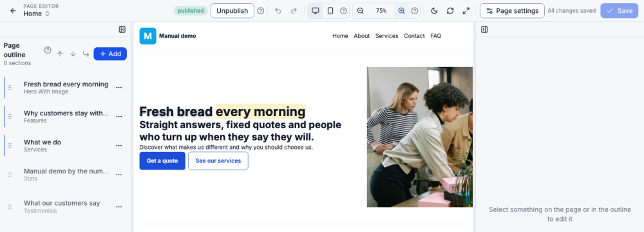
Task: Open help icon next to zoom controls
Action: (x=414, y=11)
